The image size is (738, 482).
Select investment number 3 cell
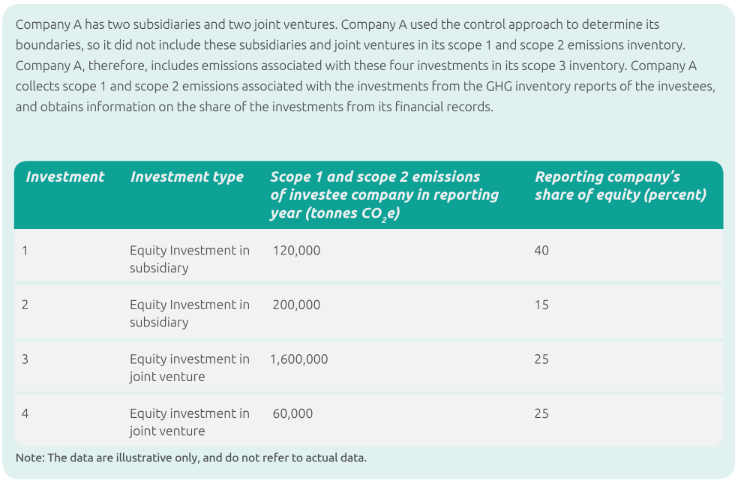(x=25, y=359)
